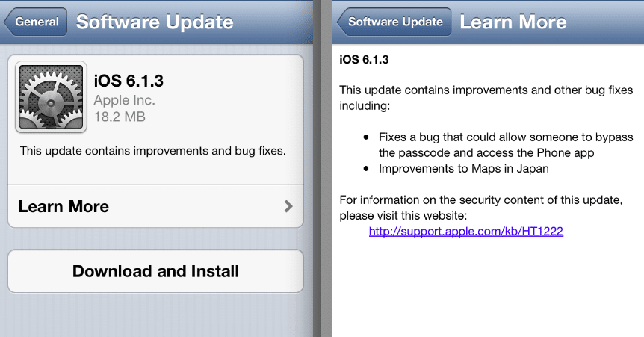Click the first bullet point marker

366,137
